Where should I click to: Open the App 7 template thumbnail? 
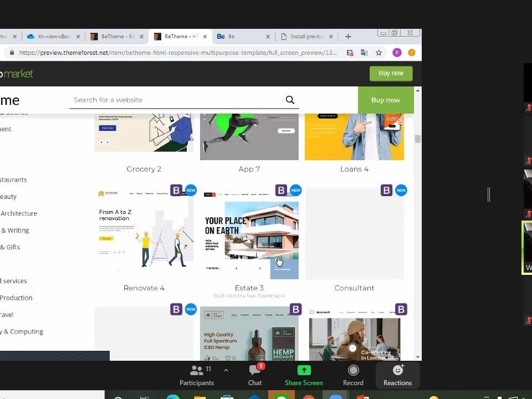click(249, 137)
